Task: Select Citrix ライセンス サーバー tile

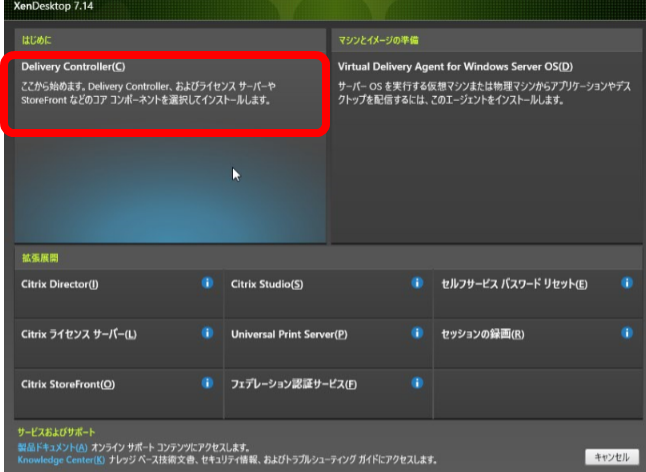Action: click(x=119, y=344)
